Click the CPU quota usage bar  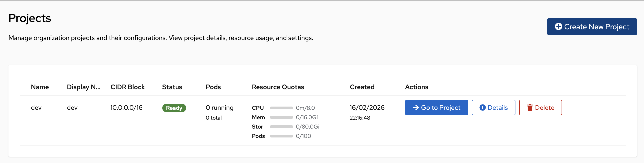(281, 108)
